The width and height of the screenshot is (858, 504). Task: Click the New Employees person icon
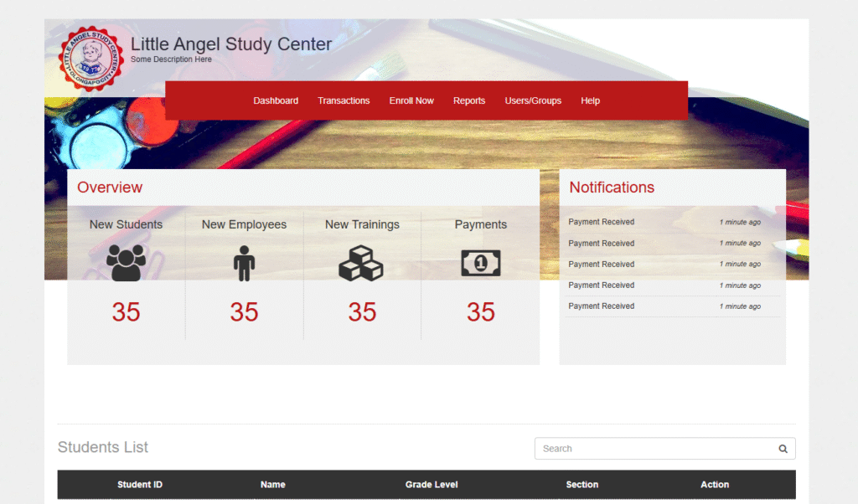tap(244, 263)
